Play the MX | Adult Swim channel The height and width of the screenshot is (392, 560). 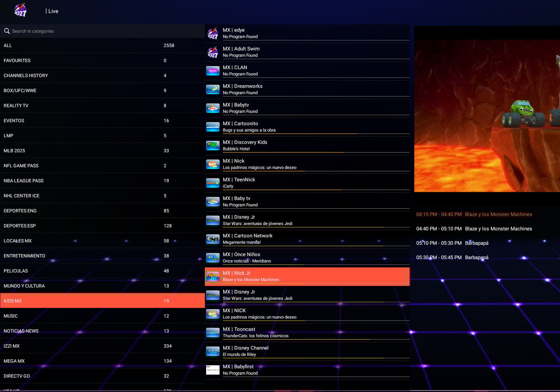pyautogui.click(x=307, y=52)
